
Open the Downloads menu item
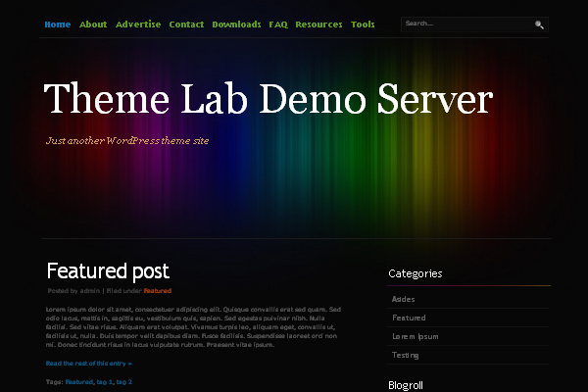(236, 24)
